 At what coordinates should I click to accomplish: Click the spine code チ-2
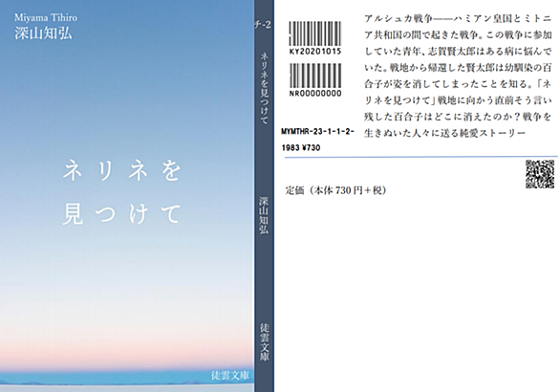pyautogui.click(x=263, y=25)
